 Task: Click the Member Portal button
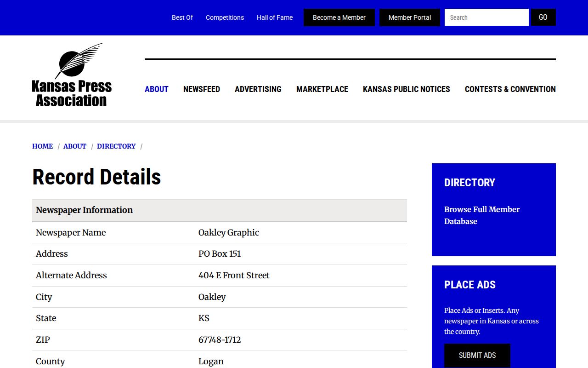(410, 17)
